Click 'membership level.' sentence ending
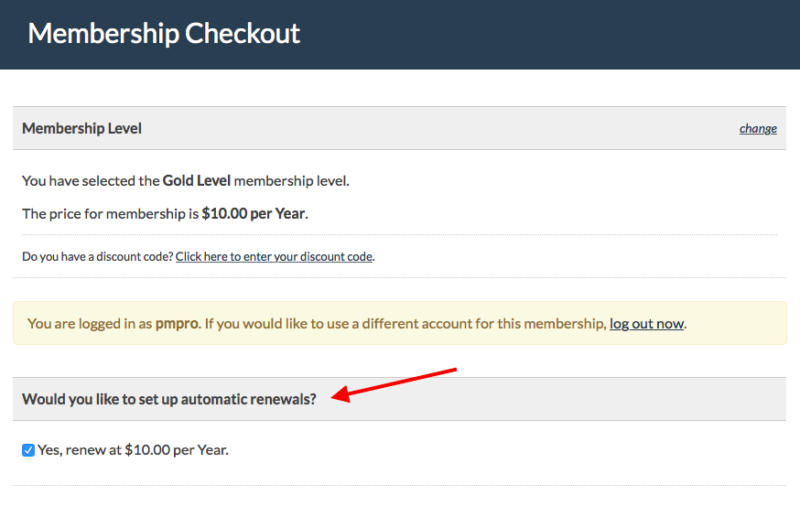 click(x=291, y=181)
